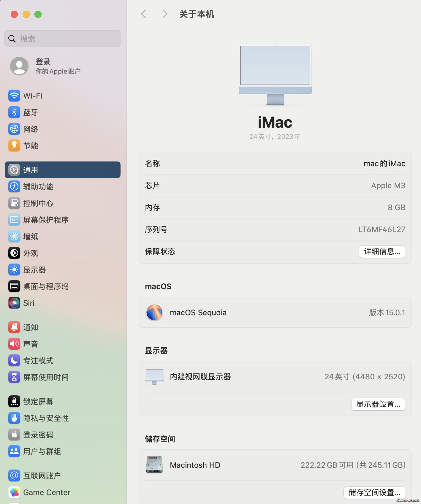Click the Desktop & Dock (桌面与程序坞) icon

point(14,286)
